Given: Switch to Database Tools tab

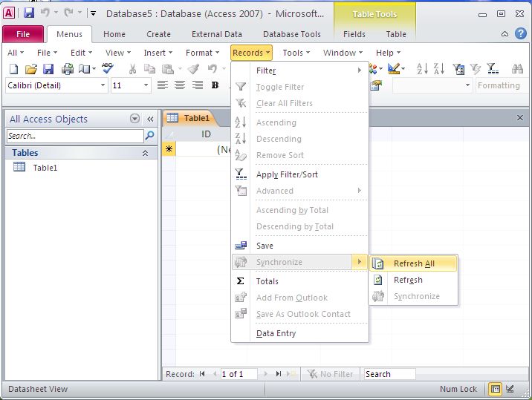Looking at the screenshot, I should [x=292, y=34].
